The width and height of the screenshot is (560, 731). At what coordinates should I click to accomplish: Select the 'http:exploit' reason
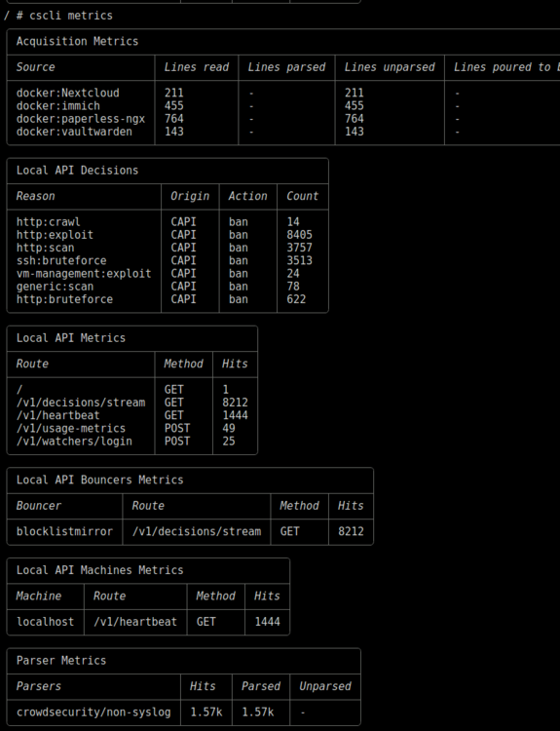point(55,235)
